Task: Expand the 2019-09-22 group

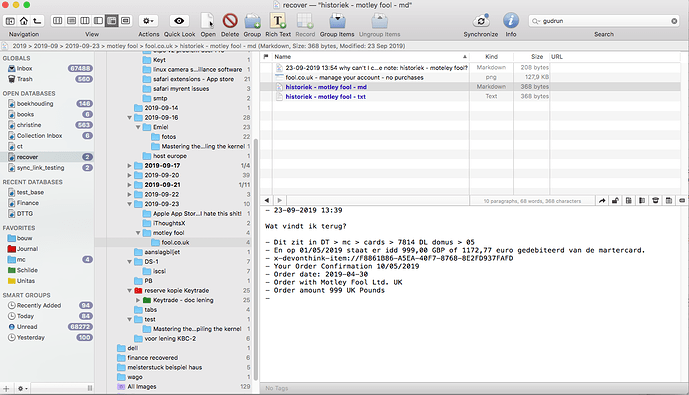Action: (x=130, y=195)
